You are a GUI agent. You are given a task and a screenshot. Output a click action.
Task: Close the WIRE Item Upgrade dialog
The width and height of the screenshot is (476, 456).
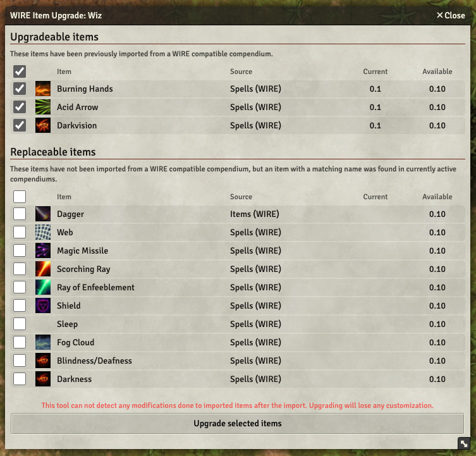pos(451,15)
